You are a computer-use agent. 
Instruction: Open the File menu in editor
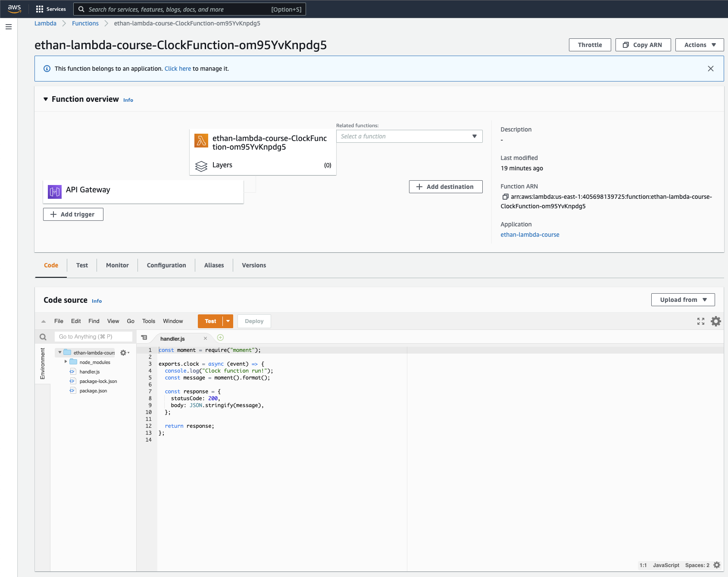(59, 321)
